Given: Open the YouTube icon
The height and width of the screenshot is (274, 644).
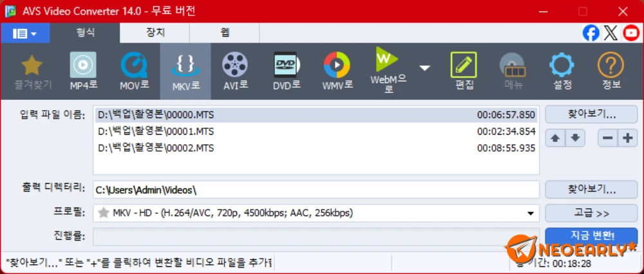Looking at the screenshot, I should pyautogui.click(x=631, y=34).
